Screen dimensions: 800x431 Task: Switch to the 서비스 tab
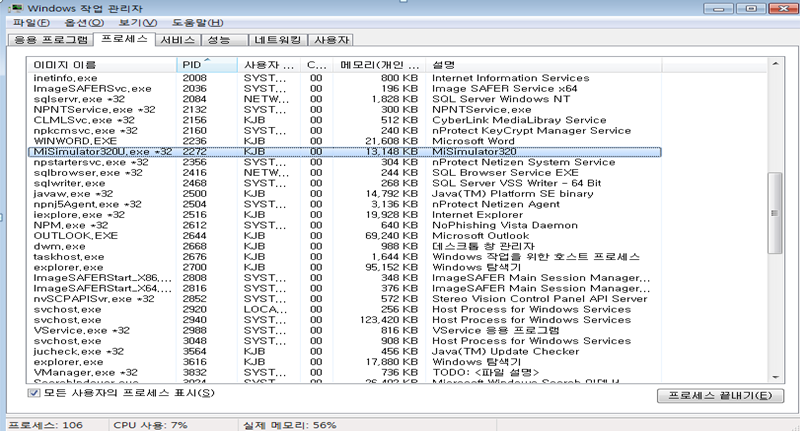[178, 40]
